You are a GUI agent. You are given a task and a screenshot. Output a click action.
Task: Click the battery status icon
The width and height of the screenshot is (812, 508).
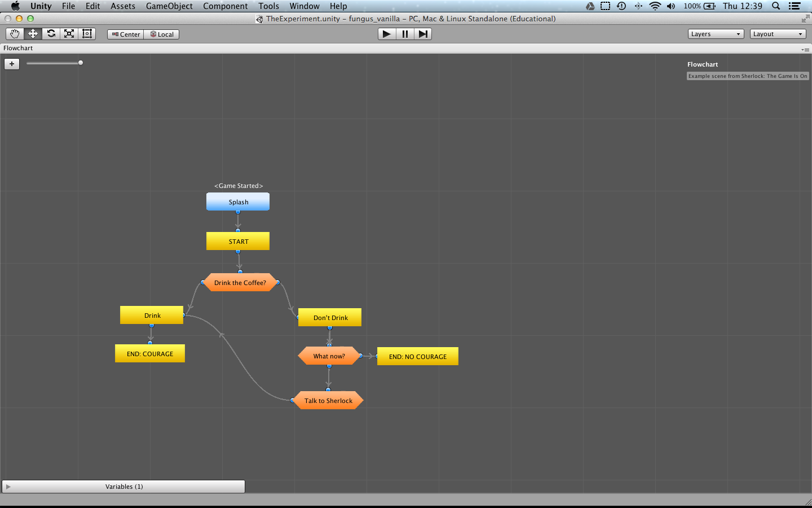click(709, 6)
